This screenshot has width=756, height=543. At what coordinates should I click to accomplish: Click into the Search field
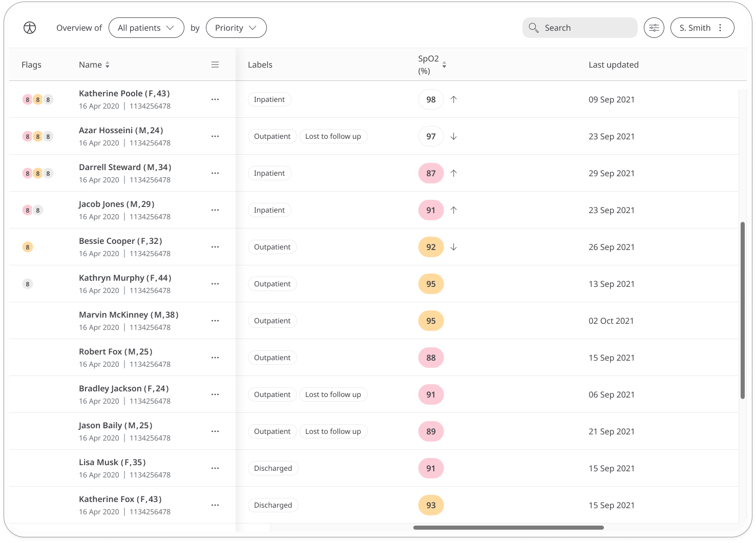click(580, 28)
